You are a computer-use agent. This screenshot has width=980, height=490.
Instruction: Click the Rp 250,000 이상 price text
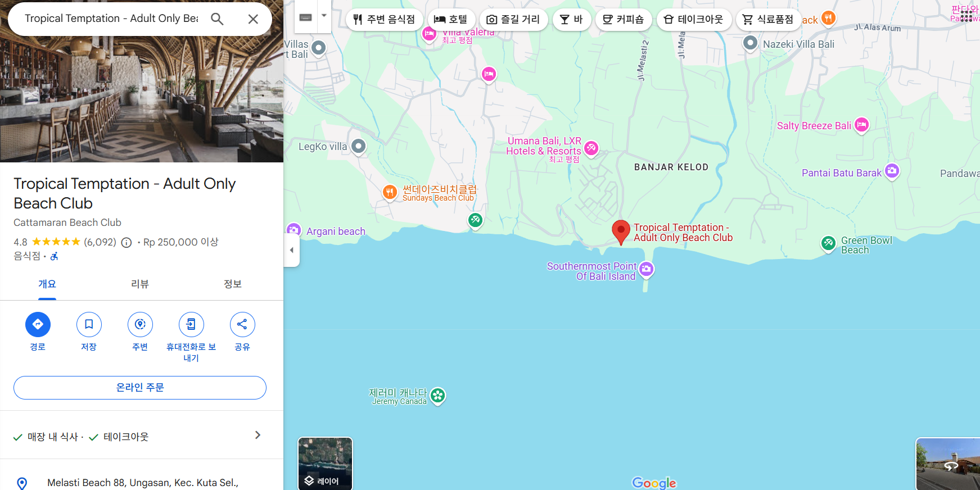pos(181,242)
